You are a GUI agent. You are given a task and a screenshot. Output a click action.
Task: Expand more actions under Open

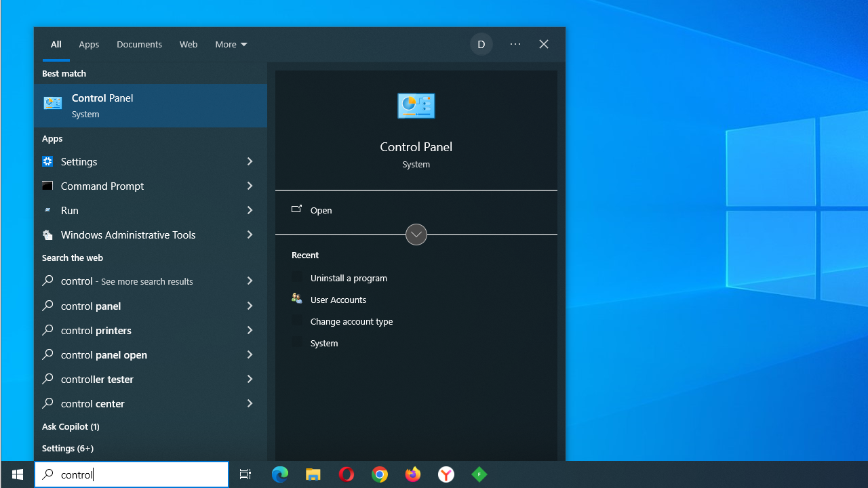(x=416, y=235)
